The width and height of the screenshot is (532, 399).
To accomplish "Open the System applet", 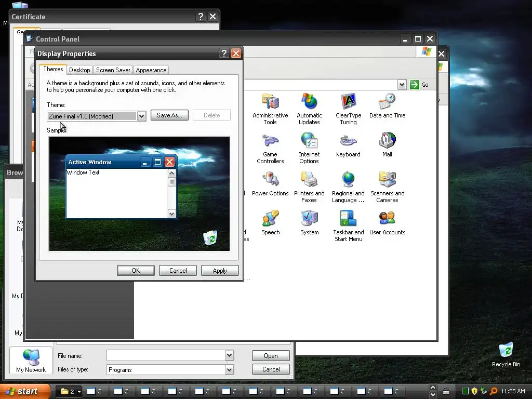I will [310, 222].
